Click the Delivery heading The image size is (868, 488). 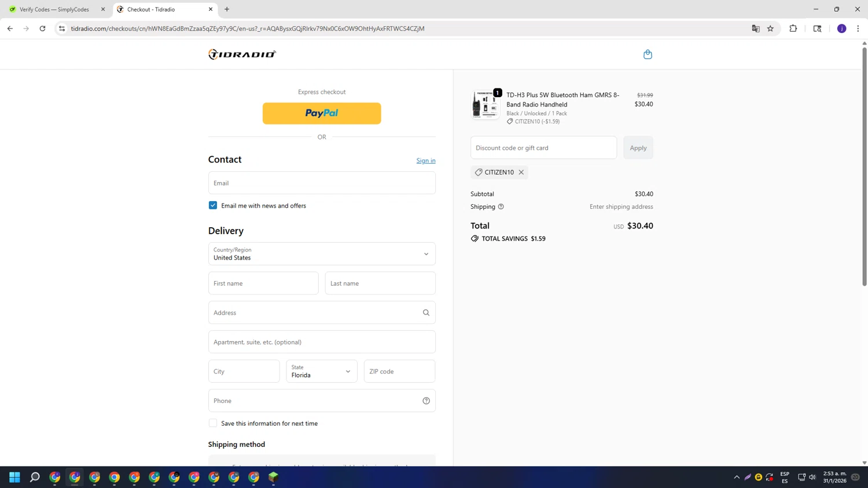coord(226,231)
